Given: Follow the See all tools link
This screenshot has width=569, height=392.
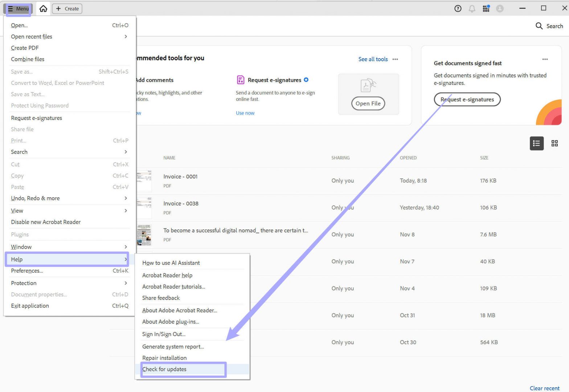Looking at the screenshot, I should coord(373,59).
